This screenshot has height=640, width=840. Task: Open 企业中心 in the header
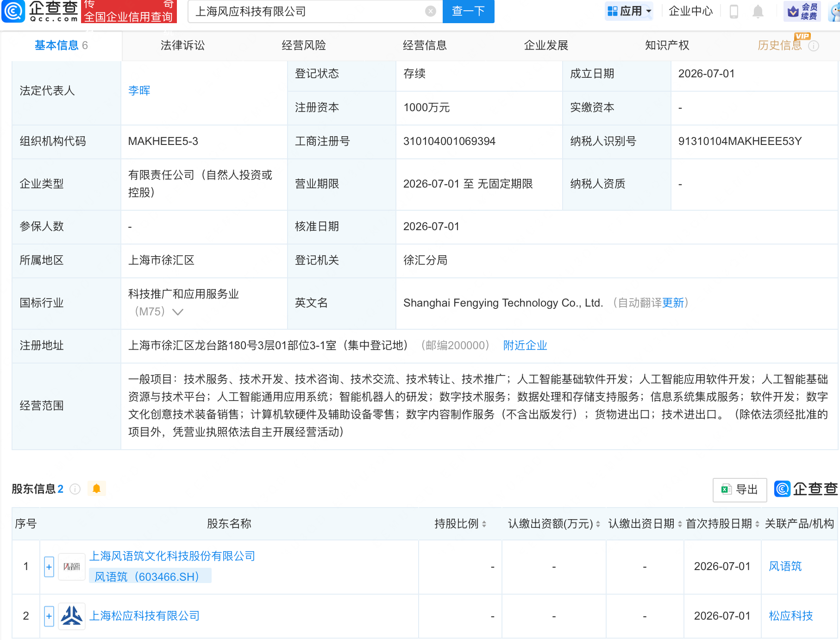click(691, 11)
